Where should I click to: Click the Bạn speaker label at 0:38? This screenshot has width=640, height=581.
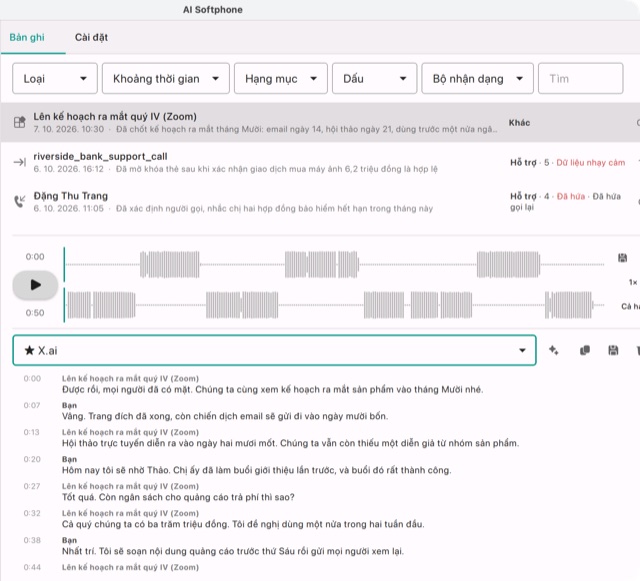click(69, 540)
